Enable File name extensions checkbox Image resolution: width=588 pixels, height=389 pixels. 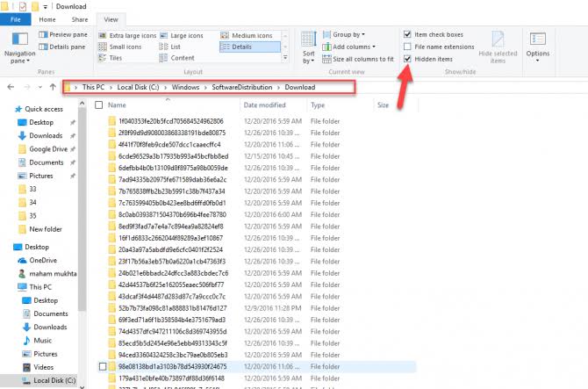coord(407,47)
